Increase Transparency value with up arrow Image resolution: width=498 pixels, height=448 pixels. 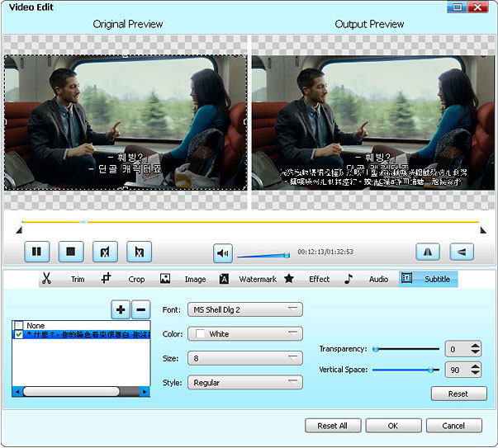tap(475, 346)
